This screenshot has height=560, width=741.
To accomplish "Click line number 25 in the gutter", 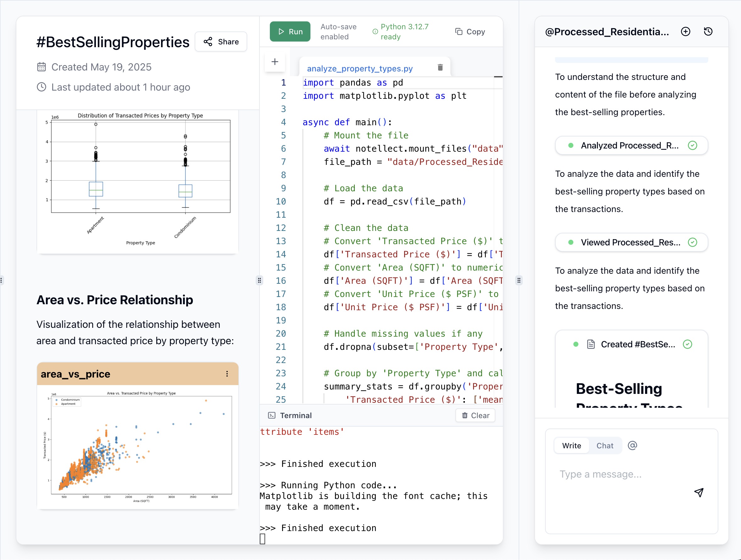I will [x=281, y=400].
